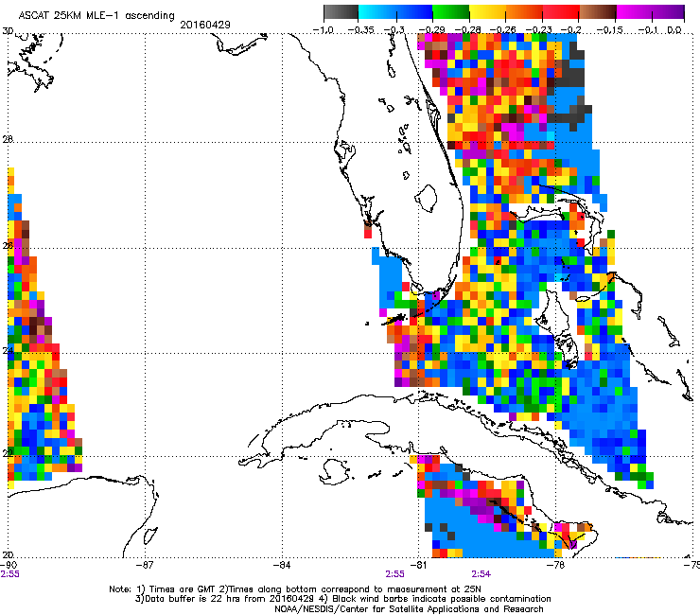This screenshot has width=700, height=615.
Task: Click the longitude label '-87'
Action: click(x=145, y=565)
